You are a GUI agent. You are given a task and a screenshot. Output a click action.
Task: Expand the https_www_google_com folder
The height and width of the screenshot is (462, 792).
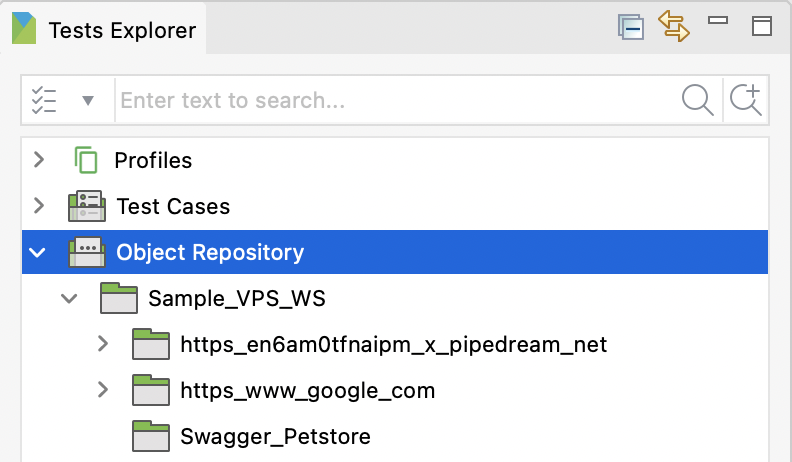click(102, 390)
